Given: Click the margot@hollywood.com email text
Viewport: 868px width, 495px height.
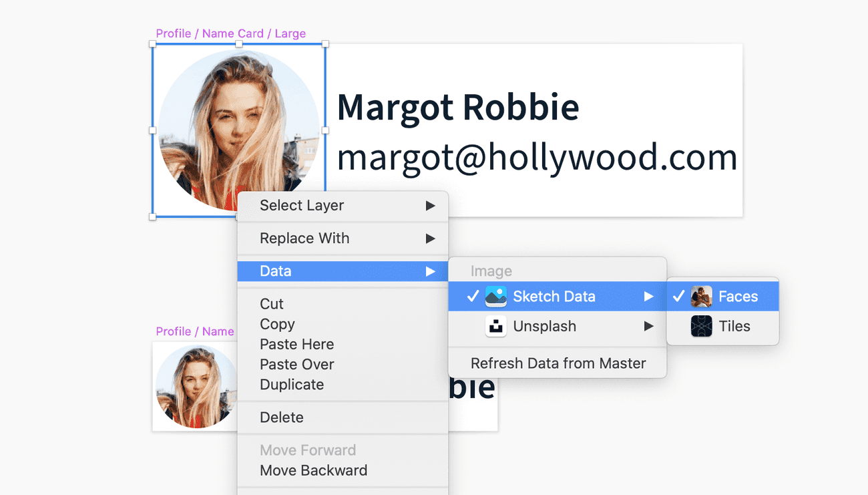Looking at the screenshot, I should point(537,158).
